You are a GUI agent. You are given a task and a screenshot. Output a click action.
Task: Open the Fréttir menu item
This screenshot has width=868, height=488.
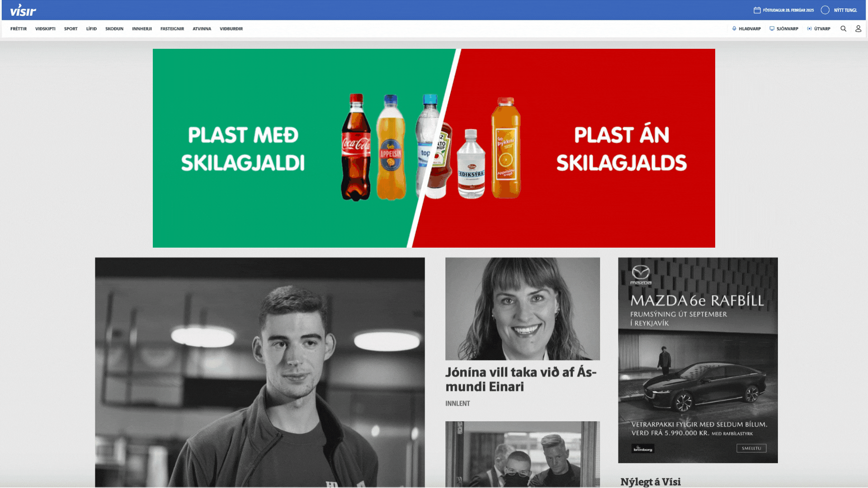(19, 28)
